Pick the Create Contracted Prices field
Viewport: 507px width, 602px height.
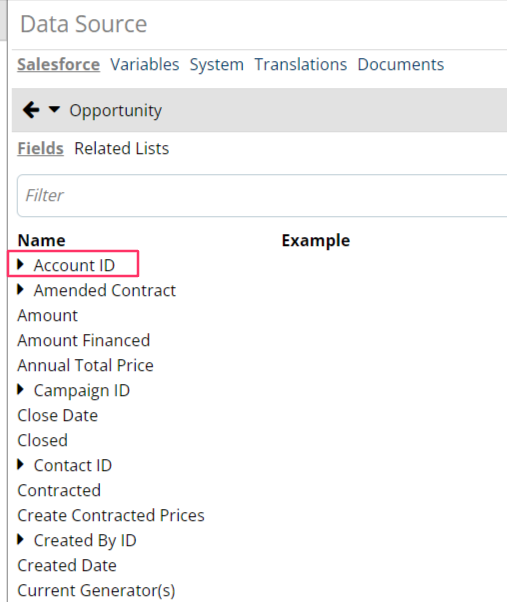111,516
